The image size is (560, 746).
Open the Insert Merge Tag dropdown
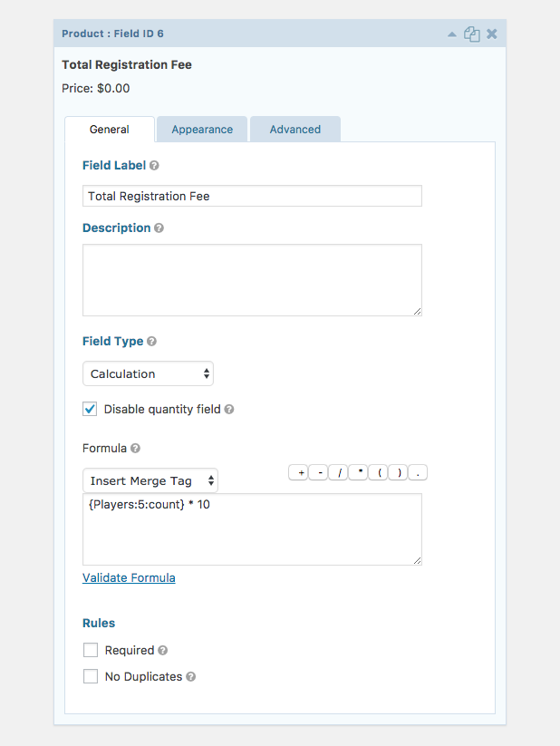(150, 481)
